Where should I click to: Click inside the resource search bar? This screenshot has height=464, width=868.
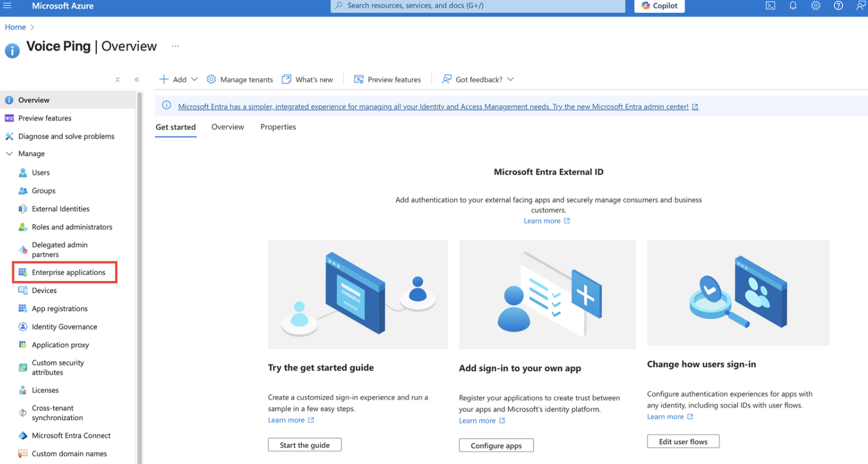(x=477, y=6)
